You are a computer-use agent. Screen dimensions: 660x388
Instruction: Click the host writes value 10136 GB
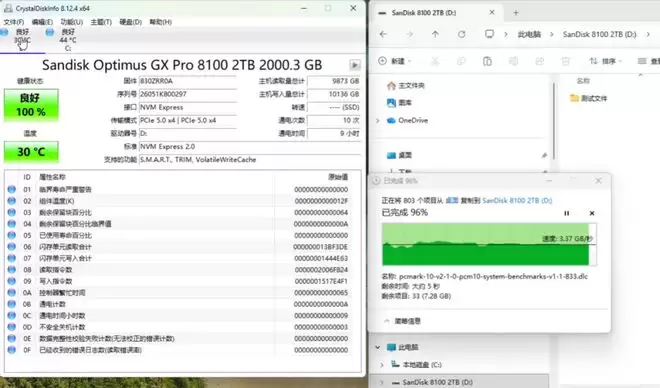pos(334,94)
